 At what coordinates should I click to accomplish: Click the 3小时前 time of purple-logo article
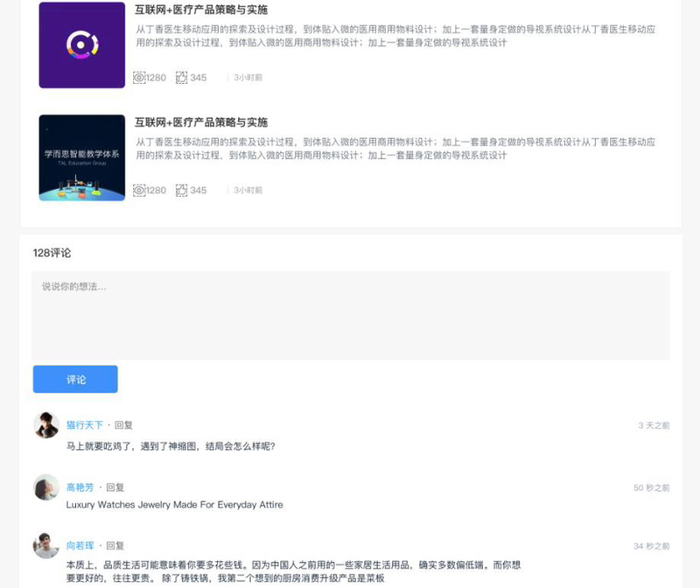click(x=248, y=78)
